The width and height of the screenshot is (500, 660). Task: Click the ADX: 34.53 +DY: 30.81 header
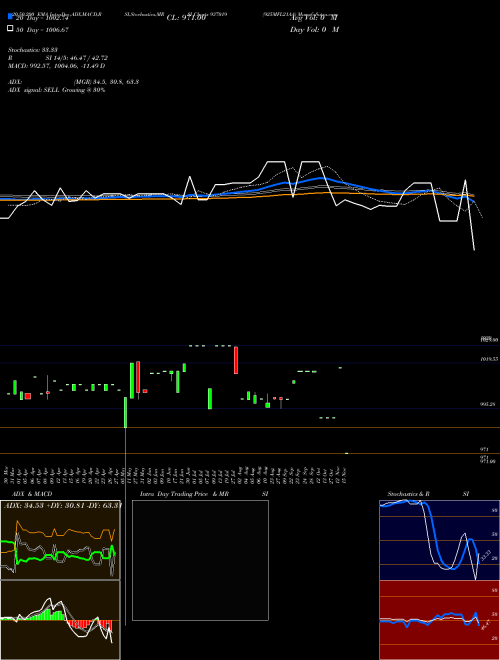[62, 506]
